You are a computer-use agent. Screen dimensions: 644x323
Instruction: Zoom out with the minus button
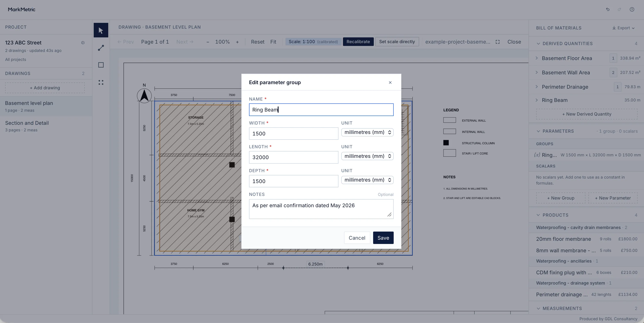point(208,42)
